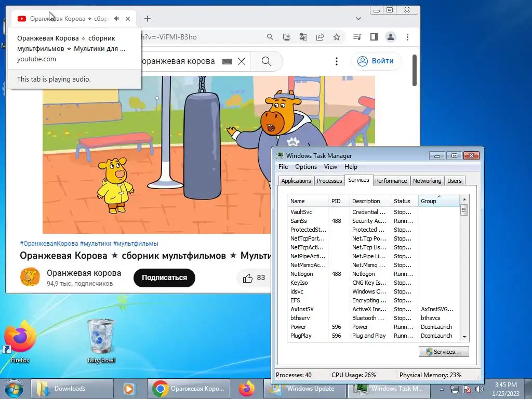Viewport: 532px width, 399px height.
Task: Open the Windows Start button
Action: click(x=14, y=389)
